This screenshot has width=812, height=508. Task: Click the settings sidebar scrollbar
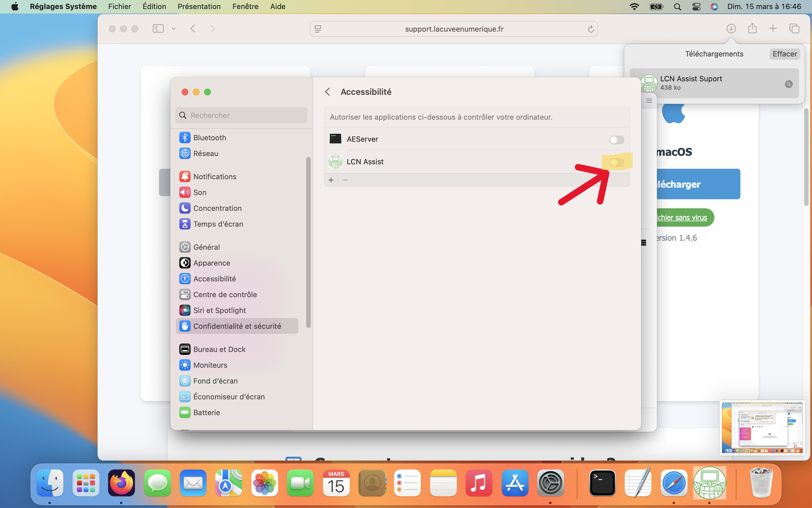(x=308, y=242)
